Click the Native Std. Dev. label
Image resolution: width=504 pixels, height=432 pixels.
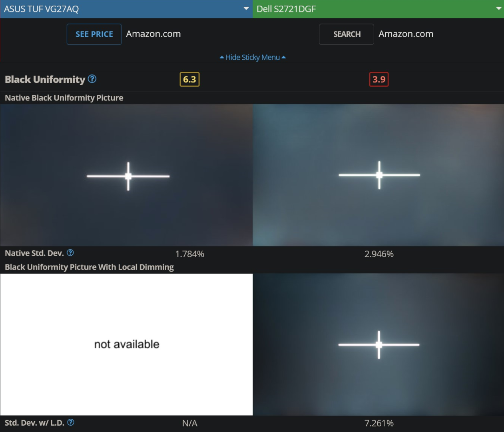point(34,253)
